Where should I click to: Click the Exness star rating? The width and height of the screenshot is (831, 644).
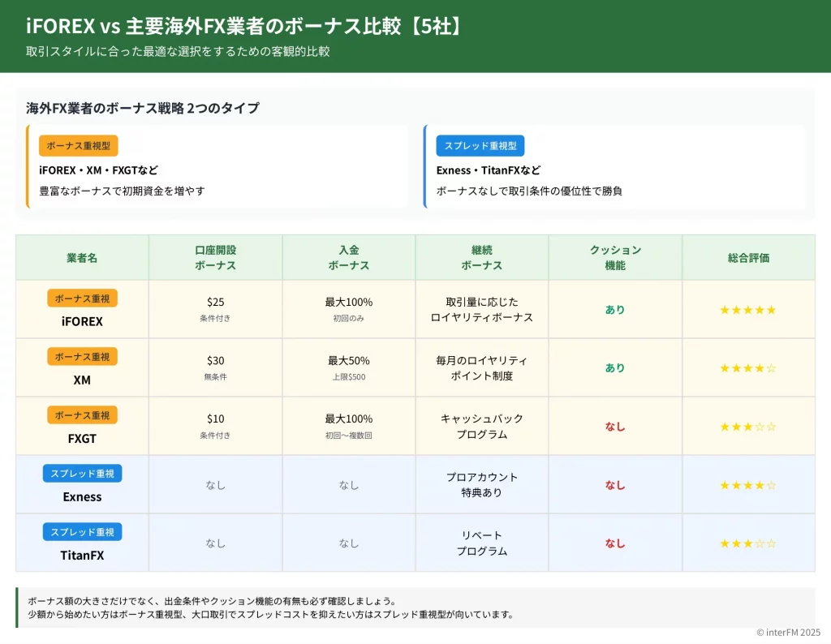pos(747,485)
